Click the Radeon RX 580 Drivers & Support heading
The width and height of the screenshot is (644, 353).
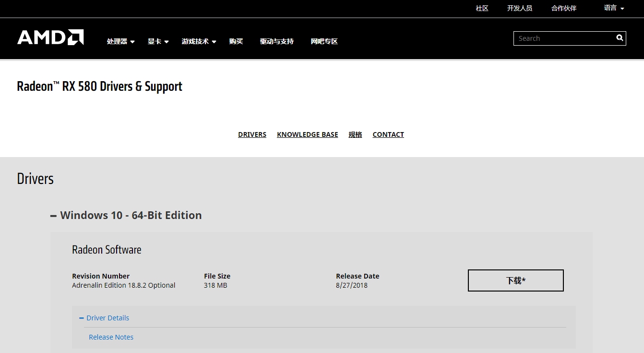click(100, 86)
